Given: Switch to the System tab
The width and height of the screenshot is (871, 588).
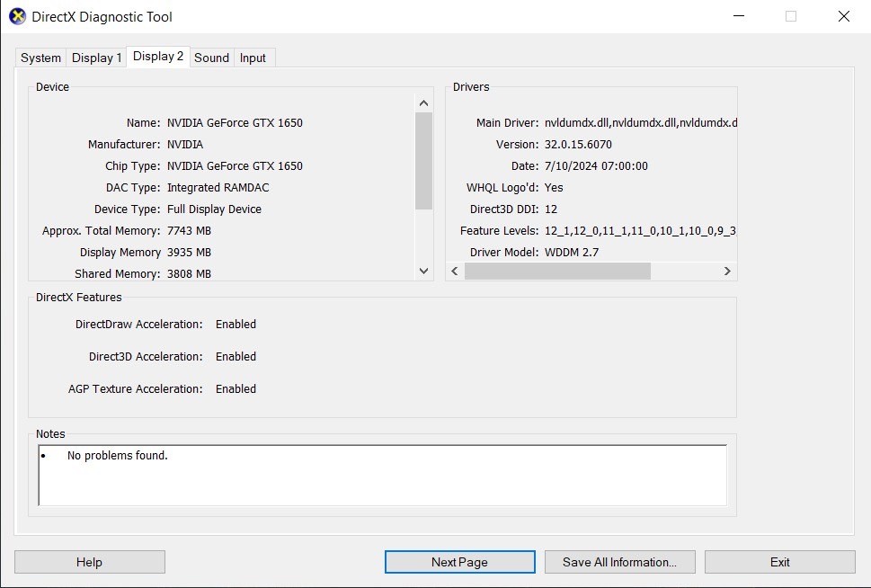Looking at the screenshot, I should tap(40, 57).
